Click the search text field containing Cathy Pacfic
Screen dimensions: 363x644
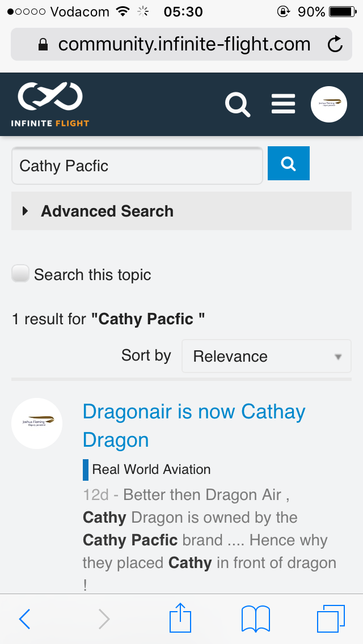[137, 166]
